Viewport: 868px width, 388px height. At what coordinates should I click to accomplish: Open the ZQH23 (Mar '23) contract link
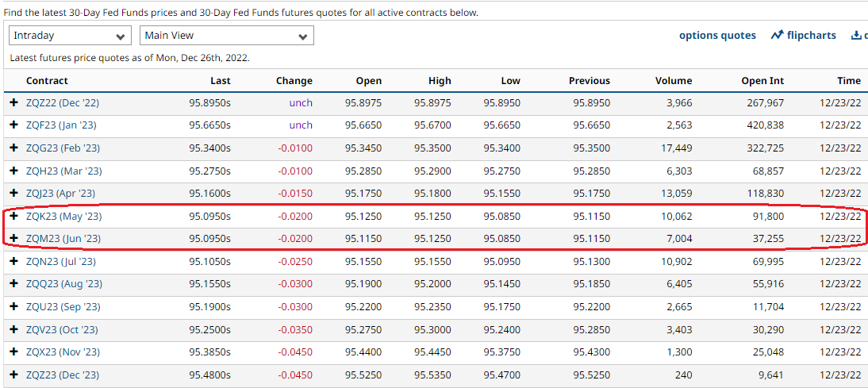(x=63, y=171)
